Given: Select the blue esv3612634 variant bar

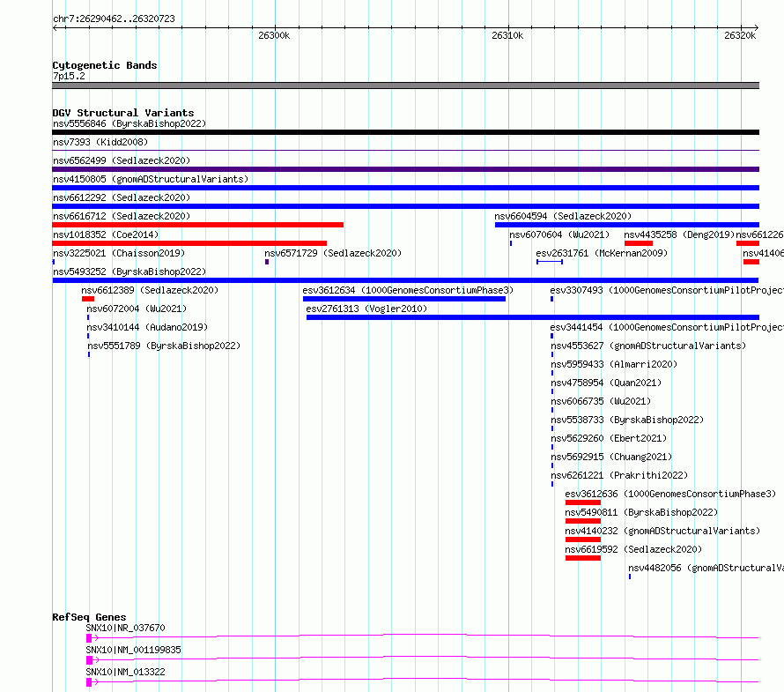Looking at the screenshot, I should [404, 299].
